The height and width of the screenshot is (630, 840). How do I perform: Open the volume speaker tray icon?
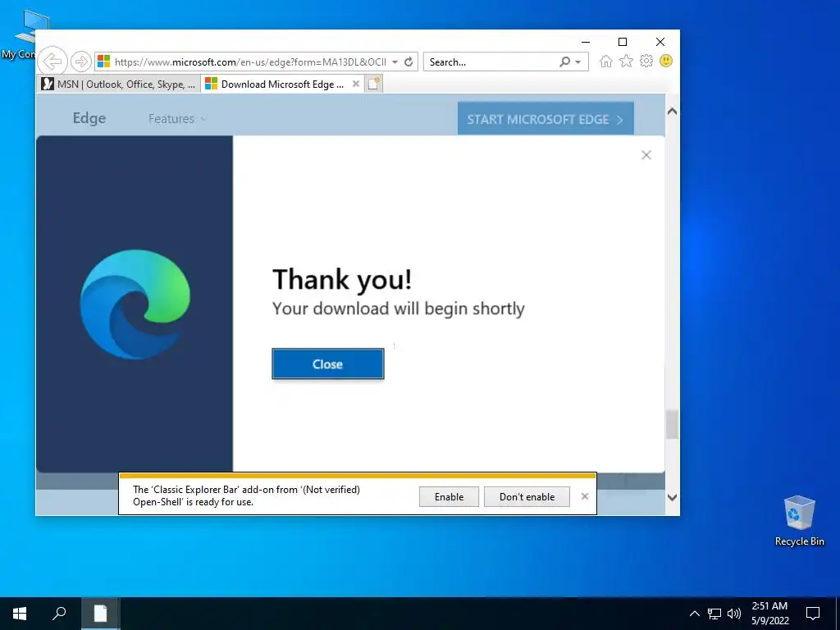(x=734, y=614)
